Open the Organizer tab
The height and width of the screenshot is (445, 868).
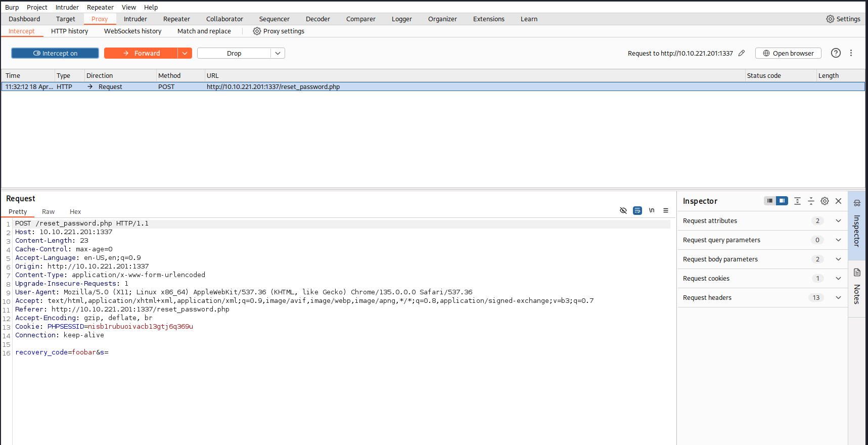coord(442,19)
